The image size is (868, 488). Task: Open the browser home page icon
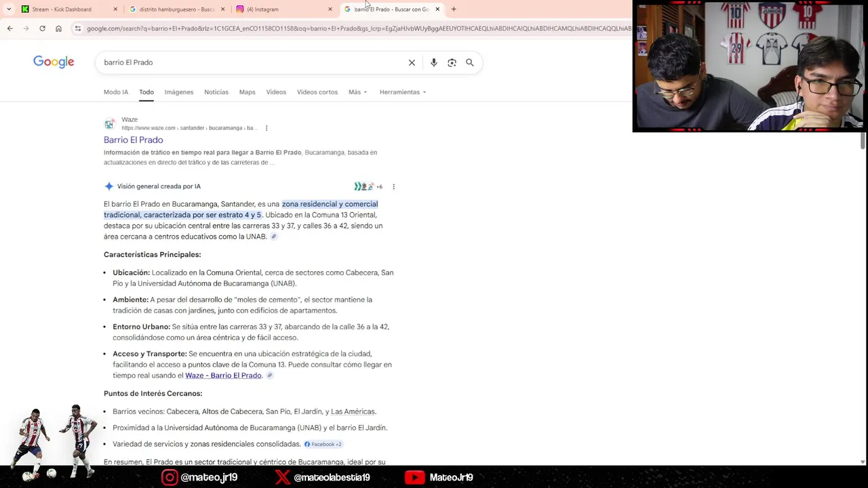[x=58, y=28]
